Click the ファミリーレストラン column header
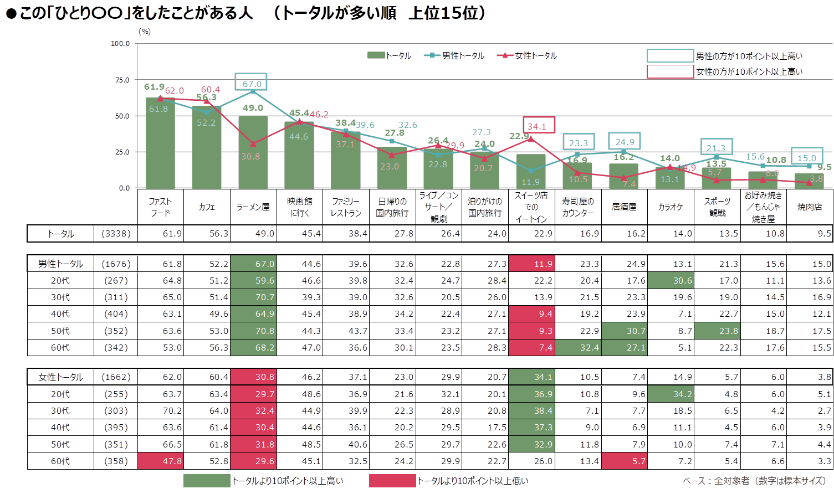This screenshot has width=834, height=504. [x=346, y=207]
